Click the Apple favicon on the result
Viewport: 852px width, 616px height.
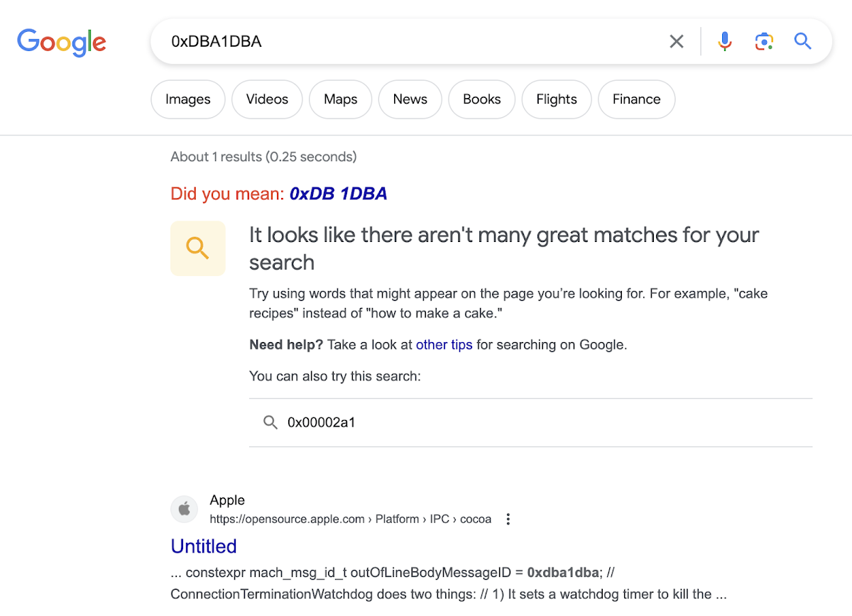coord(184,509)
